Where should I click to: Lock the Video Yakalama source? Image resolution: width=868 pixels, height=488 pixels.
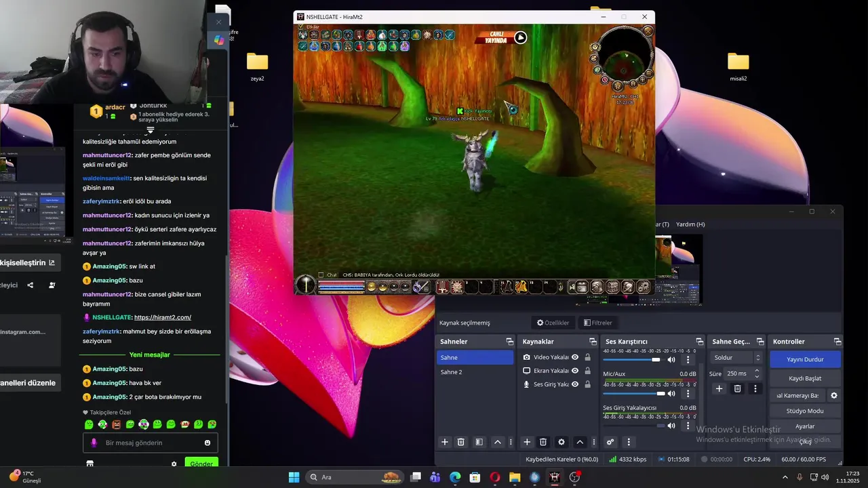click(x=587, y=357)
